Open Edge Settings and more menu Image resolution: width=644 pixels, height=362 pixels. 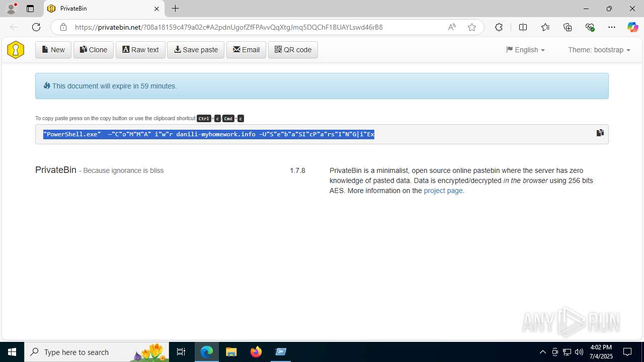tap(612, 27)
